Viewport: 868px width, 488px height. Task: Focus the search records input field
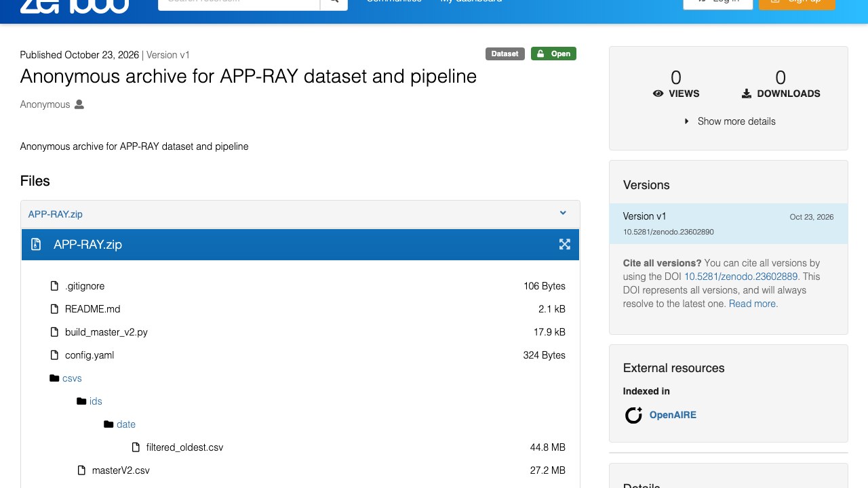[x=239, y=3]
